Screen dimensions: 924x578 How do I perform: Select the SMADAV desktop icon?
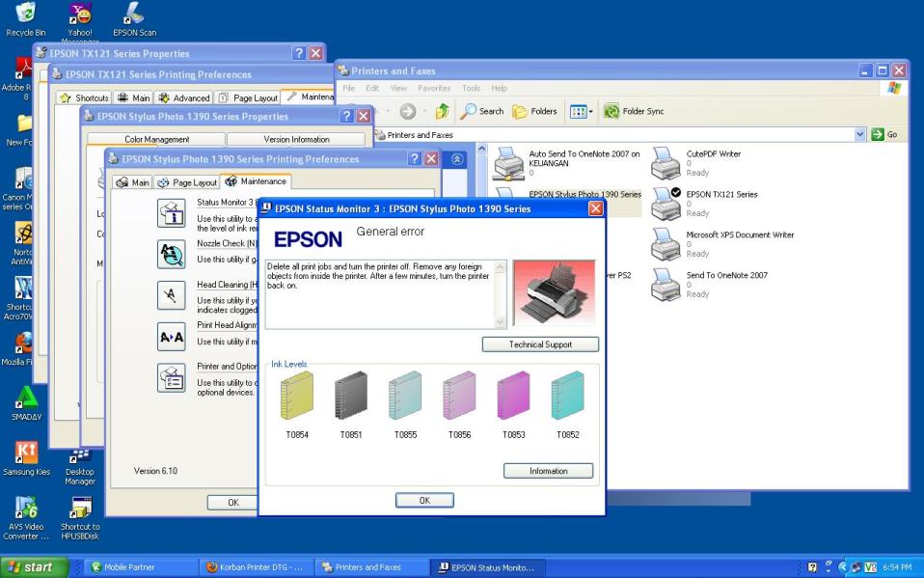click(x=26, y=403)
